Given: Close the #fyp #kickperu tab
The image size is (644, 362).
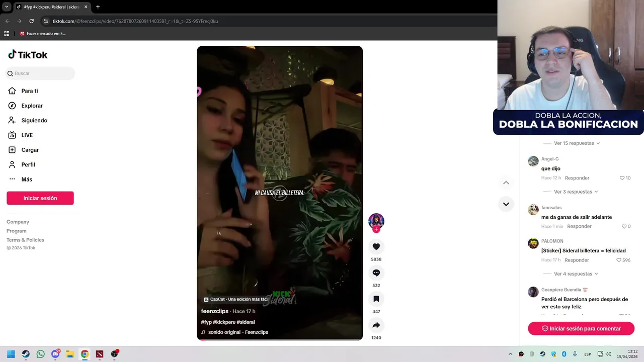Looking at the screenshot, I should [x=86, y=7].
